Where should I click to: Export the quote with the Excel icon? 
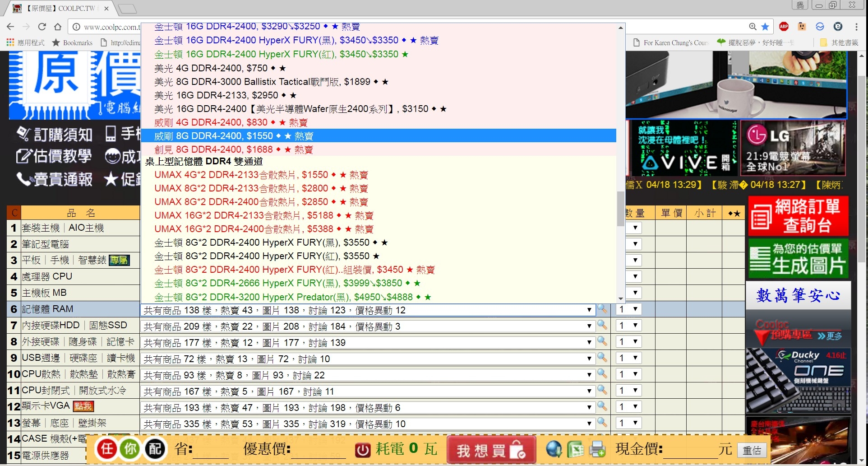pos(576,449)
